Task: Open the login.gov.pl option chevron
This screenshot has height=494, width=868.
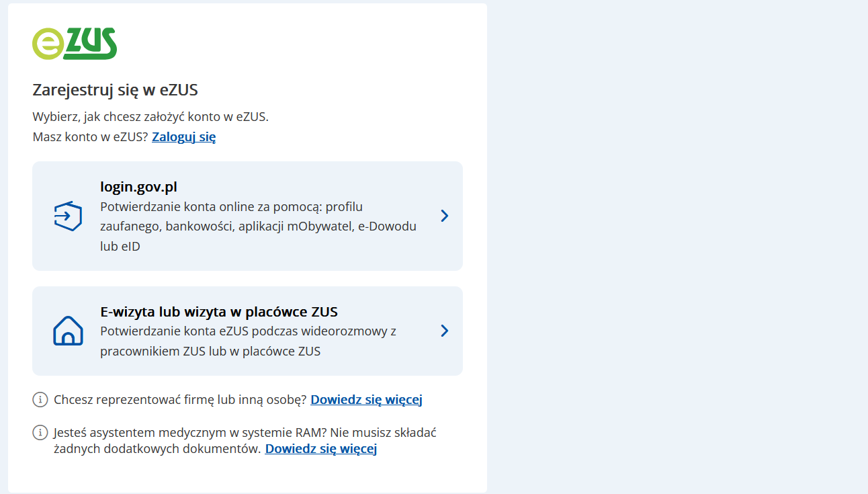Action: (444, 216)
